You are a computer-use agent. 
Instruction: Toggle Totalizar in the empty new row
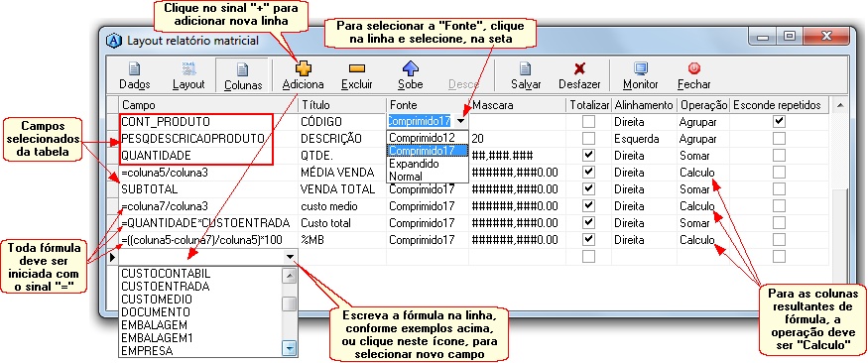[x=588, y=257]
